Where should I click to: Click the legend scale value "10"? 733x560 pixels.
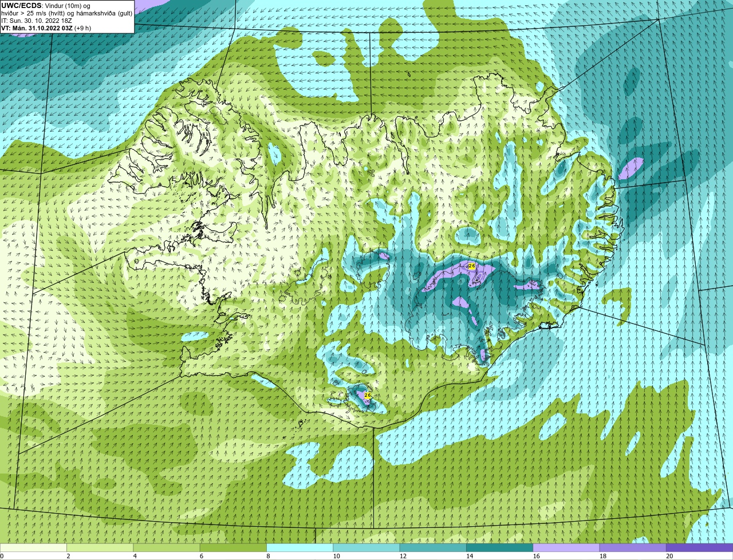336,556
